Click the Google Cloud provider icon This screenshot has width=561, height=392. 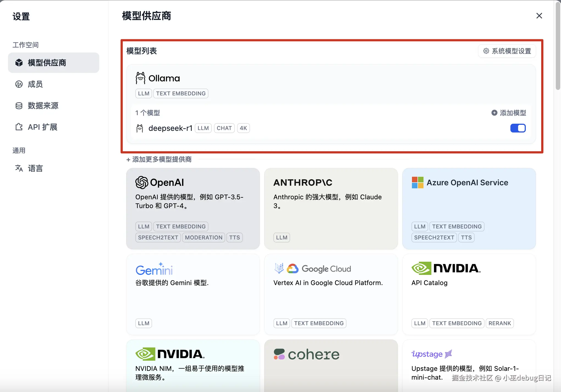pyautogui.click(x=293, y=269)
